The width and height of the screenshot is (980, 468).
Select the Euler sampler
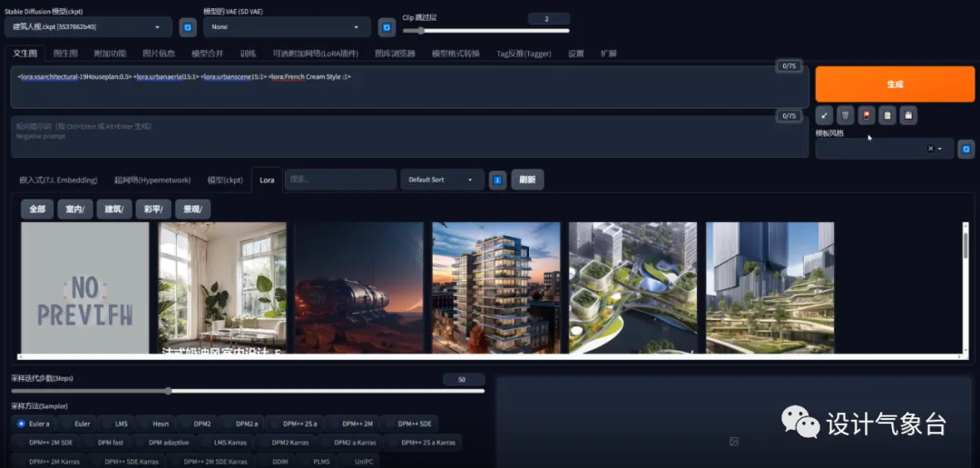[77, 424]
